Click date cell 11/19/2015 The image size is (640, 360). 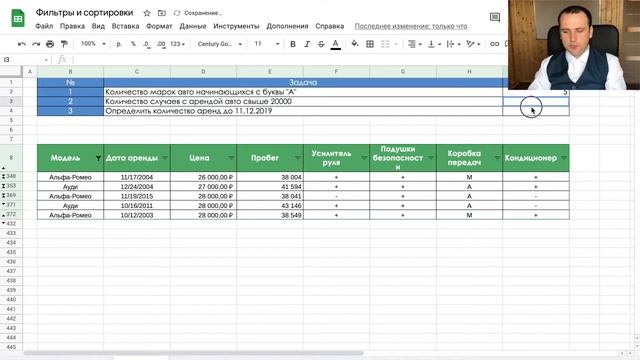pos(137,196)
